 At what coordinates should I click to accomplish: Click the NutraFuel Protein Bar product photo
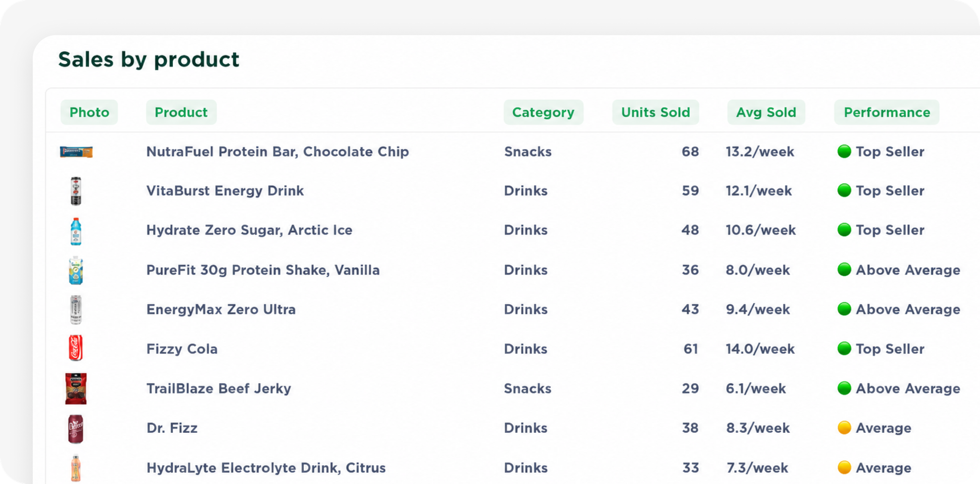click(76, 152)
